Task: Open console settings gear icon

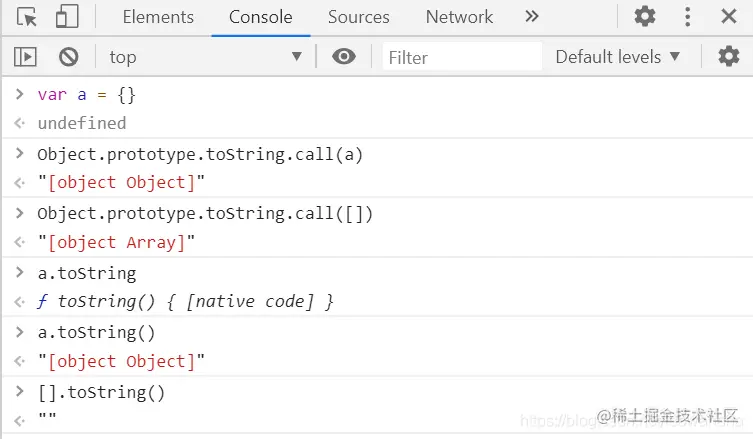Action: 729,57
